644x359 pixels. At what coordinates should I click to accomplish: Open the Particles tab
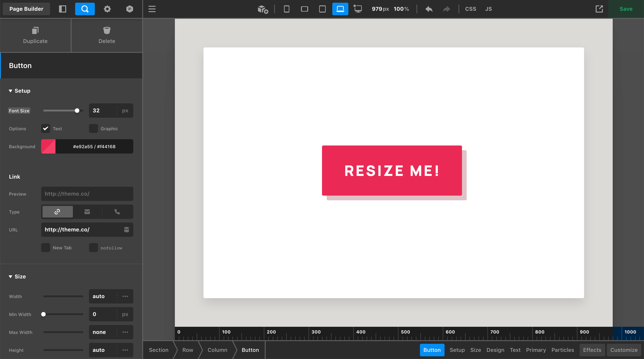point(563,350)
